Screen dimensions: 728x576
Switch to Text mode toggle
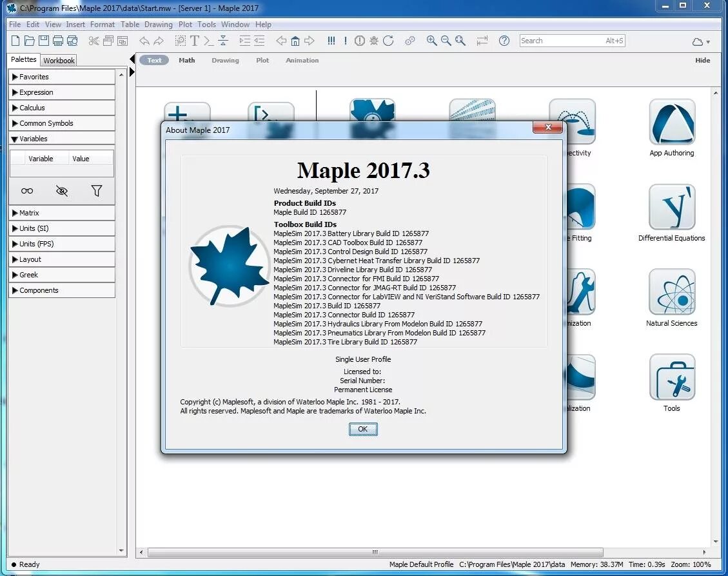point(154,61)
